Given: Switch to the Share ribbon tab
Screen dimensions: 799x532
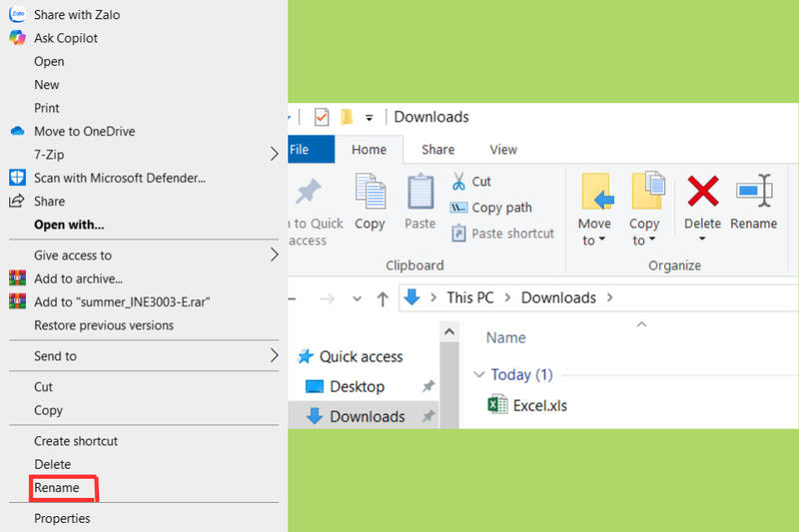Looking at the screenshot, I should click(437, 150).
